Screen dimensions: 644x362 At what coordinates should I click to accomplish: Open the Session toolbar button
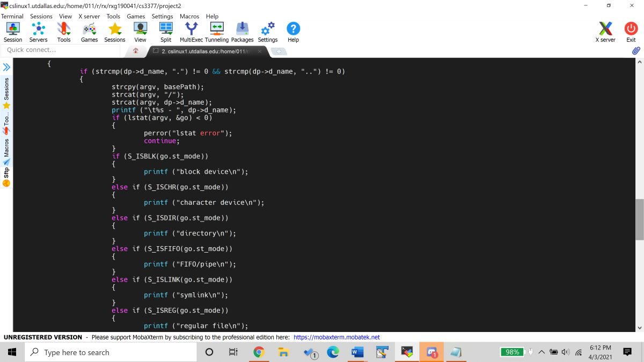[13, 32]
